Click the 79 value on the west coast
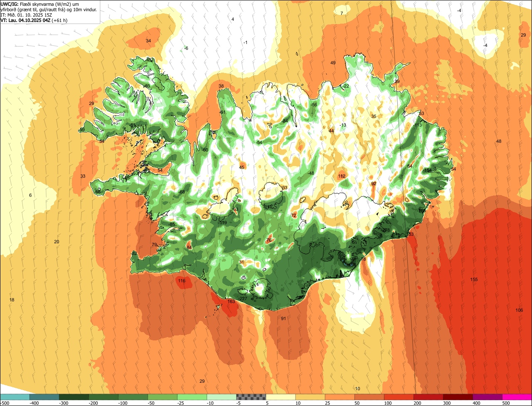 (x=154, y=245)
